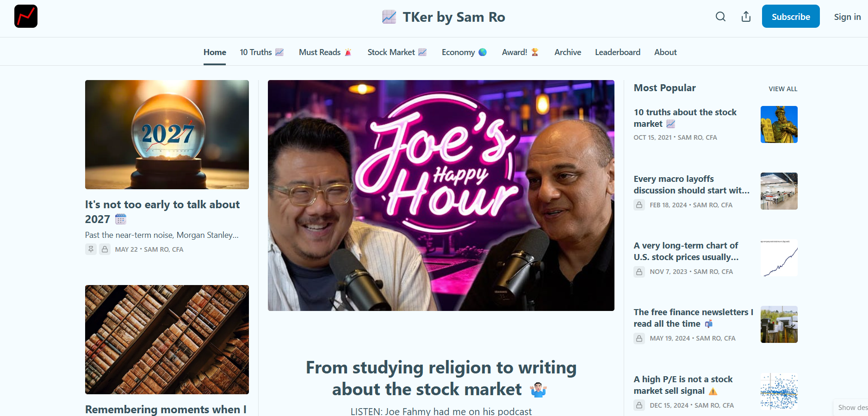
Task: Open 'From studying religion to writing' headline
Action: 441,378
